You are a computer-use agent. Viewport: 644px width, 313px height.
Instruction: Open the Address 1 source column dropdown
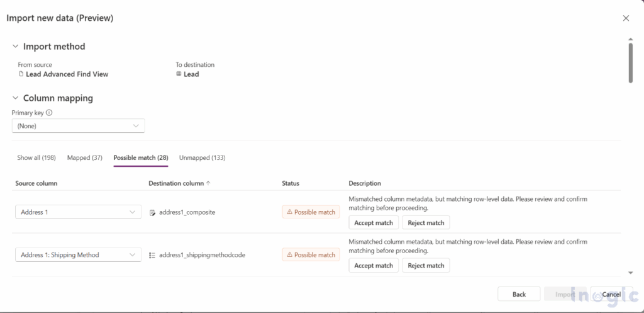[x=79, y=212]
